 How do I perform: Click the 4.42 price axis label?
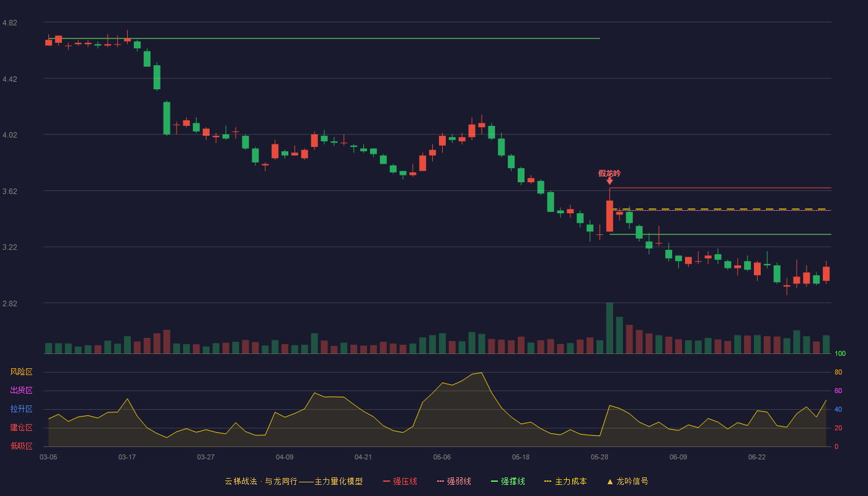pyautogui.click(x=10, y=79)
